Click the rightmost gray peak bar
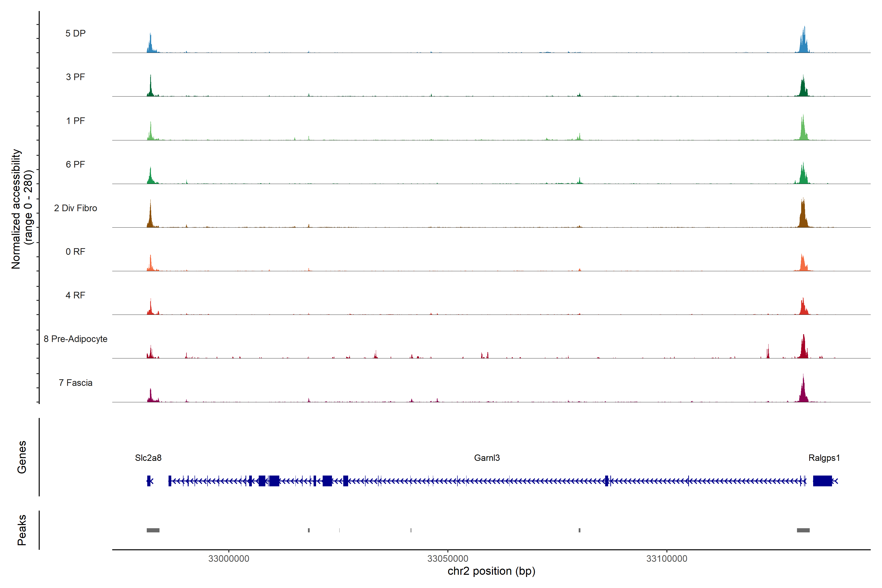Screen dimensions: 882x588 [x=803, y=530]
